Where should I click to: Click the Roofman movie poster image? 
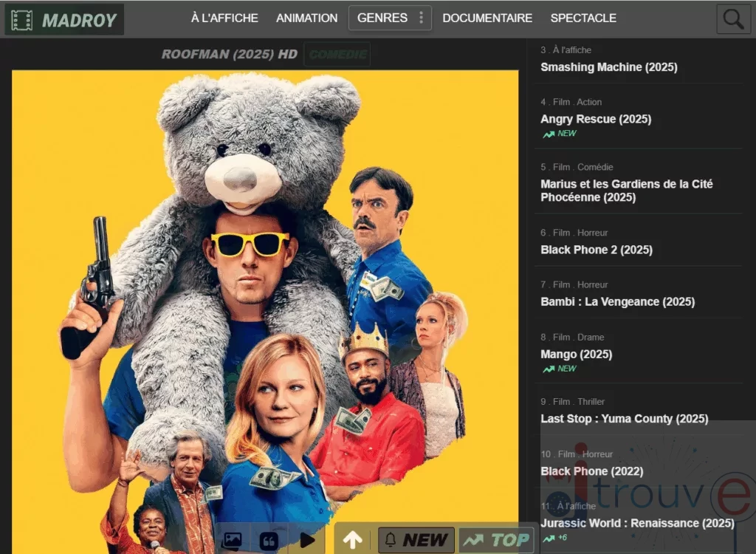coord(264,295)
